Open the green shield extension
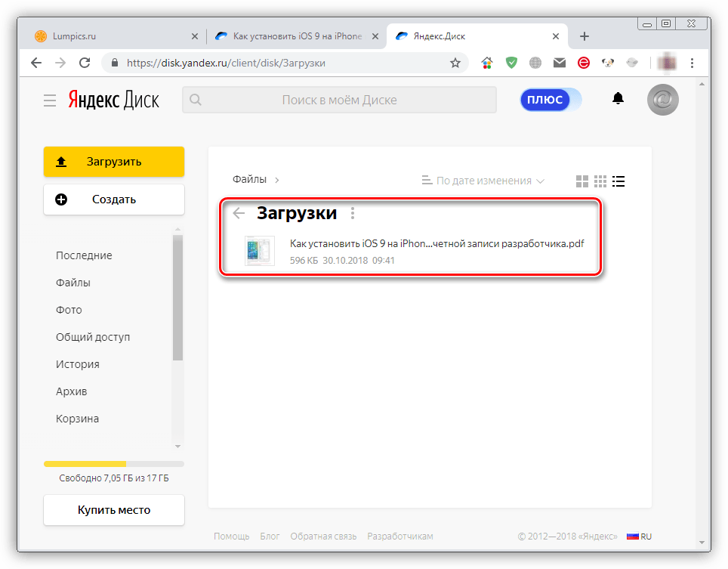Viewport: 728px width, 569px height. (x=511, y=63)
